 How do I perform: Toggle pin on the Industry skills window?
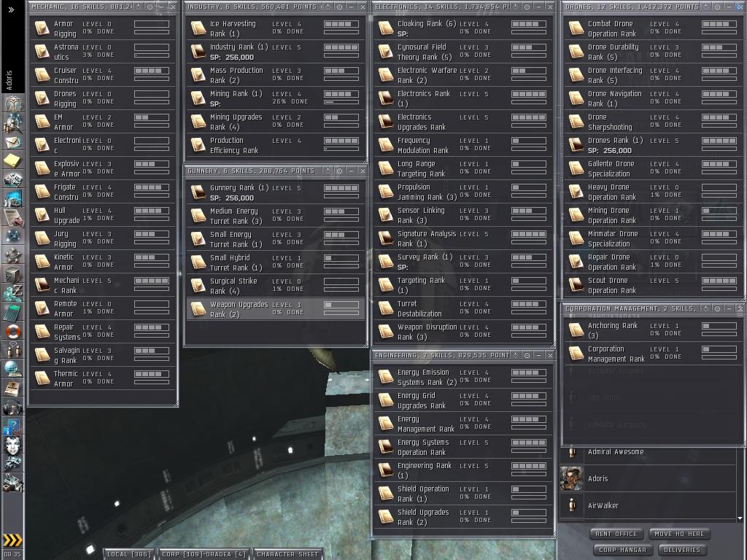[x=328, y=7]
